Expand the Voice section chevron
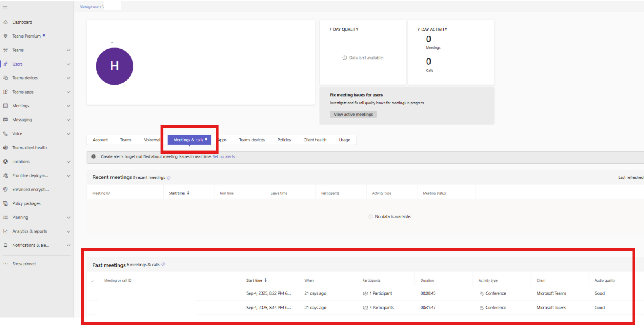644x325 pixels. pyautogui.click(x=69, y=134)
